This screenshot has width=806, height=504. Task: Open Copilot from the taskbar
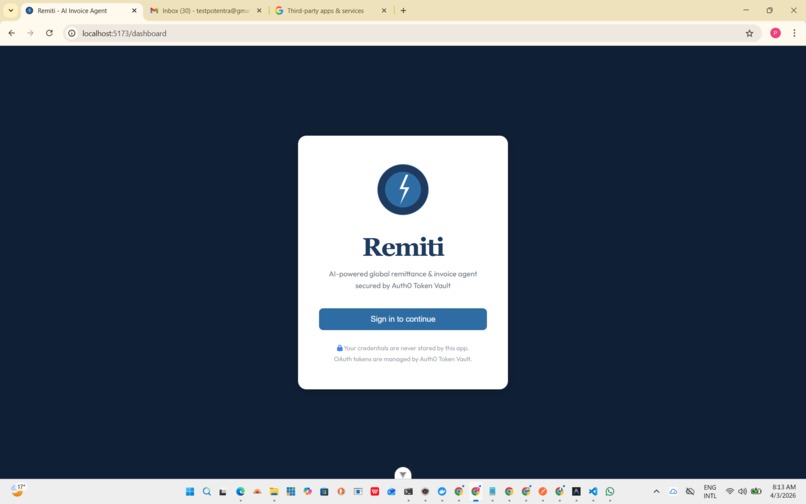pyautogui.click(x=307, y=492)
